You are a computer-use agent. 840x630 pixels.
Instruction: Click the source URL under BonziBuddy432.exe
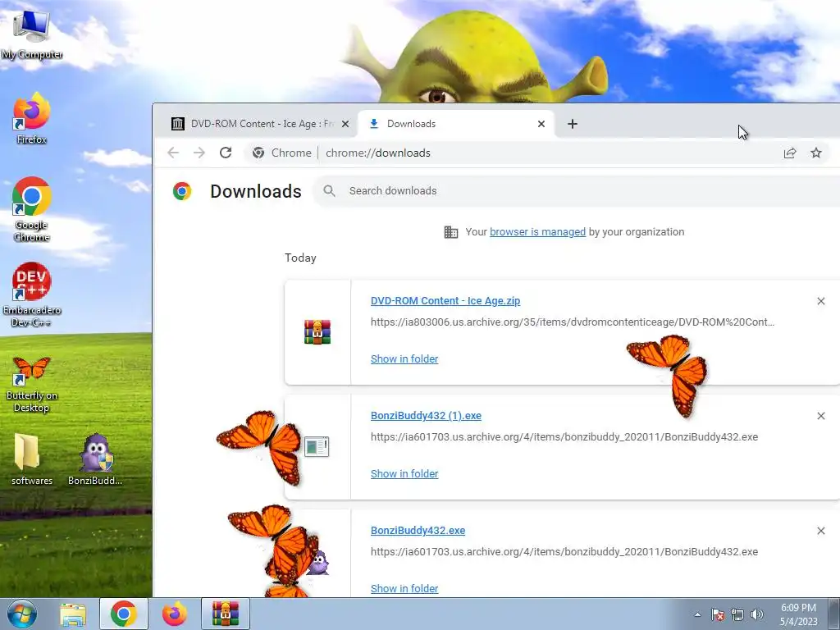(564, 551)
